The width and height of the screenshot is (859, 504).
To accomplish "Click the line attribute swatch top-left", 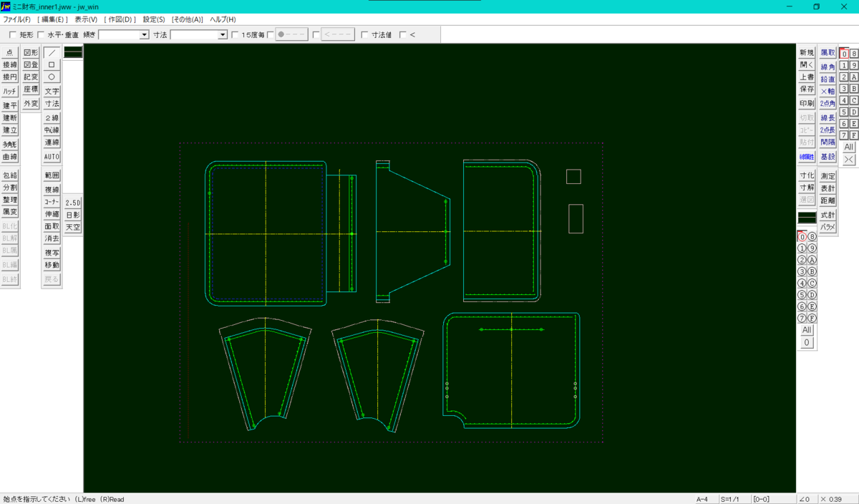I will 73,52.
